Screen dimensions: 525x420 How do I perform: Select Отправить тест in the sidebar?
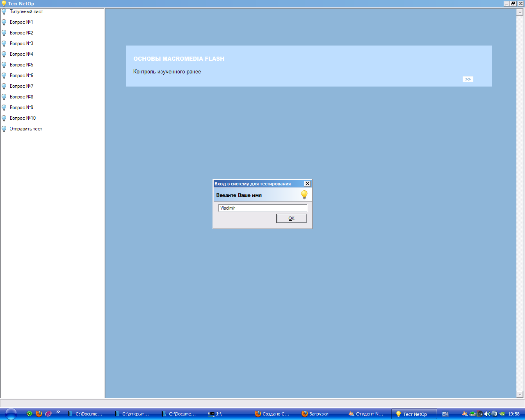click(26, 129)
